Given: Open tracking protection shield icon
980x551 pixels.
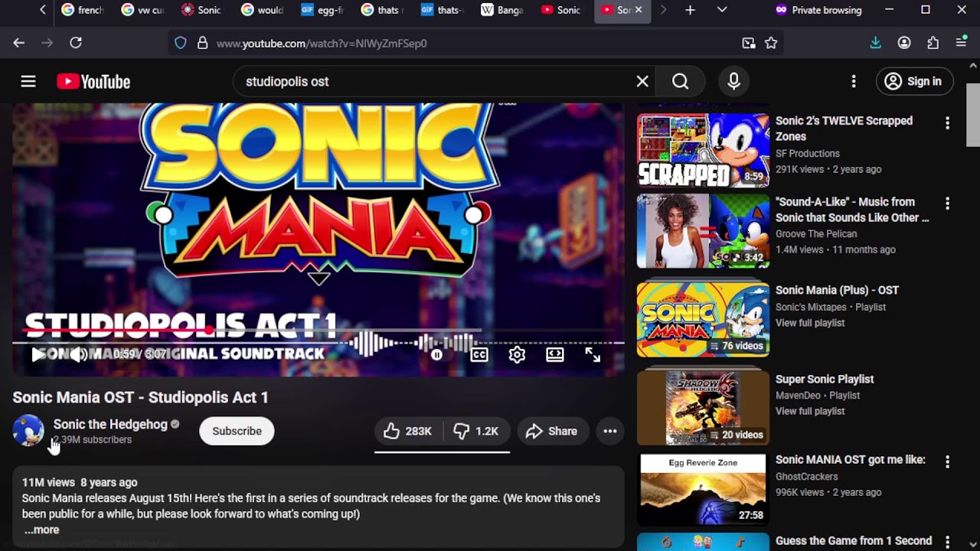Looking at the screenshot, I should point(181,44).
